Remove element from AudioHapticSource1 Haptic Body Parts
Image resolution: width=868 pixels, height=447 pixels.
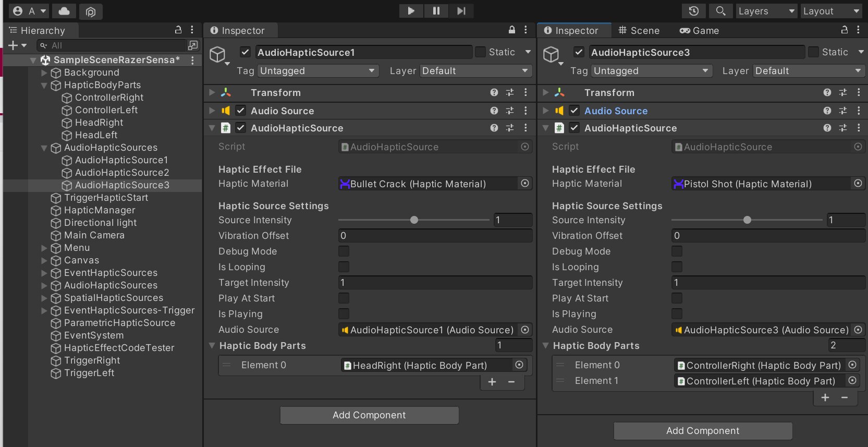[x=511, y=382]
